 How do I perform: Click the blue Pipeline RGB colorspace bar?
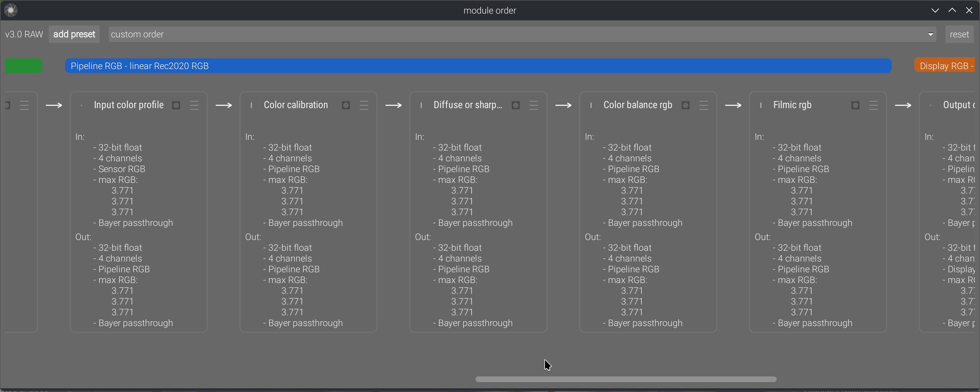point(478,66)
